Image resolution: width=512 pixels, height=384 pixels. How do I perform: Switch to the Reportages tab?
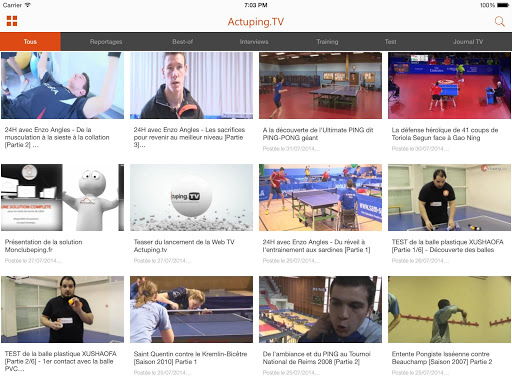point(106,42)
